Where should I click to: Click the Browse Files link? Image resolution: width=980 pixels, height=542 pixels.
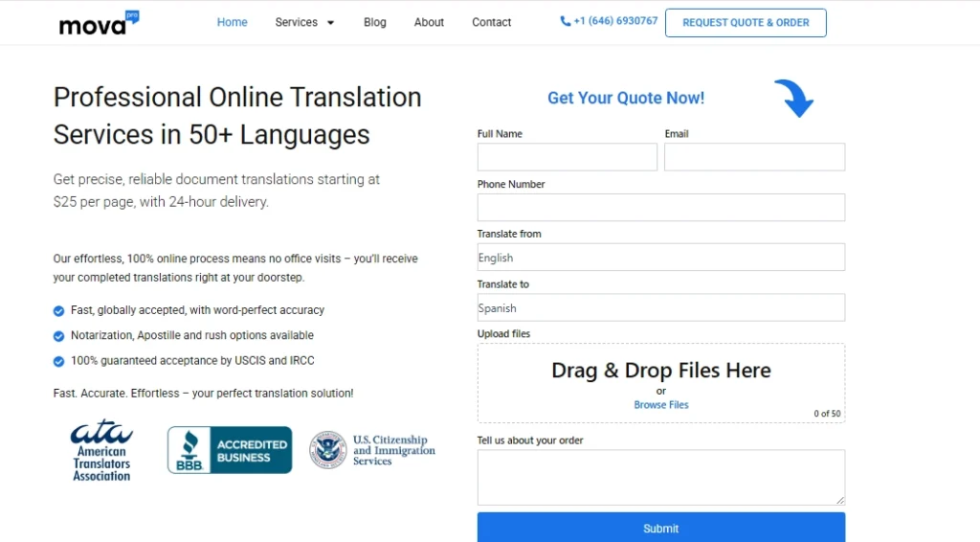(661, 405)
